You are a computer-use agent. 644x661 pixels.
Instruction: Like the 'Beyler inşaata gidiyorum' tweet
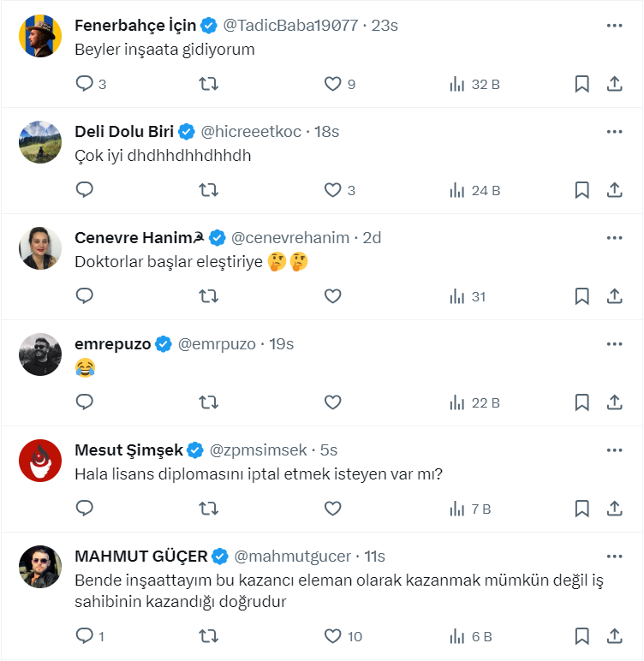coord(332,84)
